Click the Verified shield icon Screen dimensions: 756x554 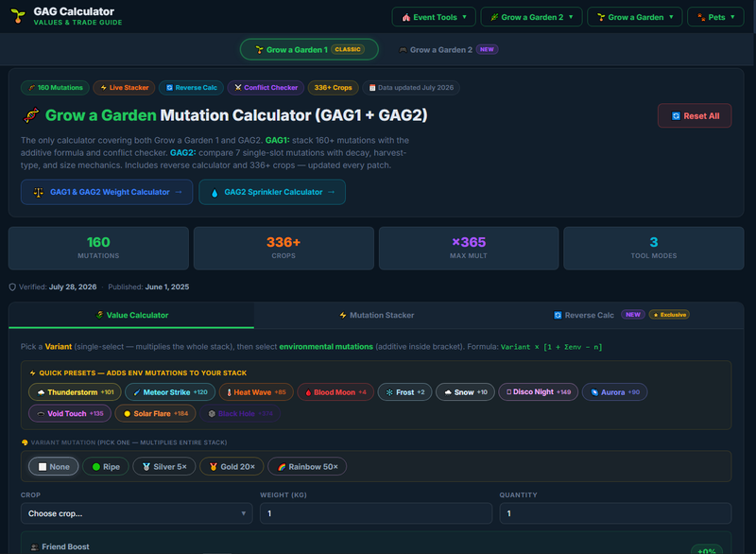pos(12,287)
